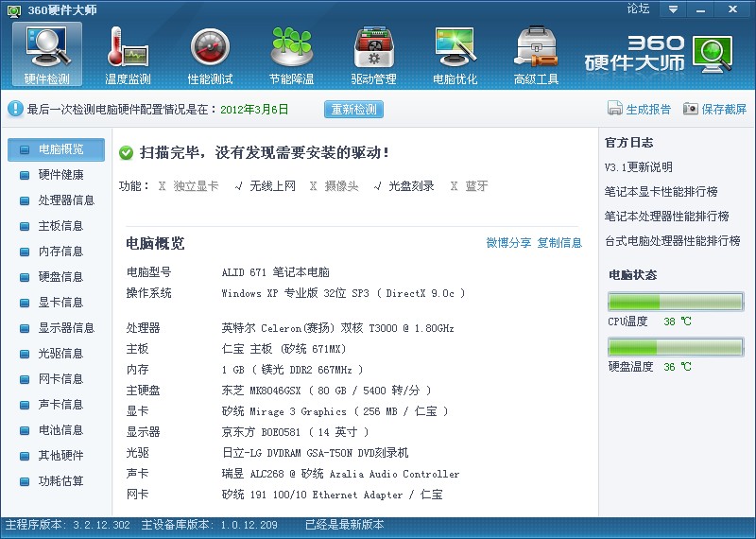
Task: Click 复制信息 copy info link
Action: point(559,243)
